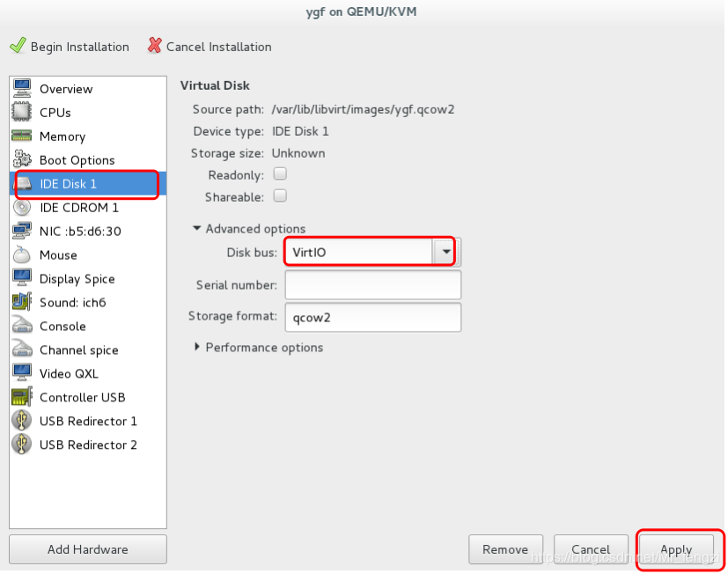Click the NIC :b5:d6:30 network icon

22,232
